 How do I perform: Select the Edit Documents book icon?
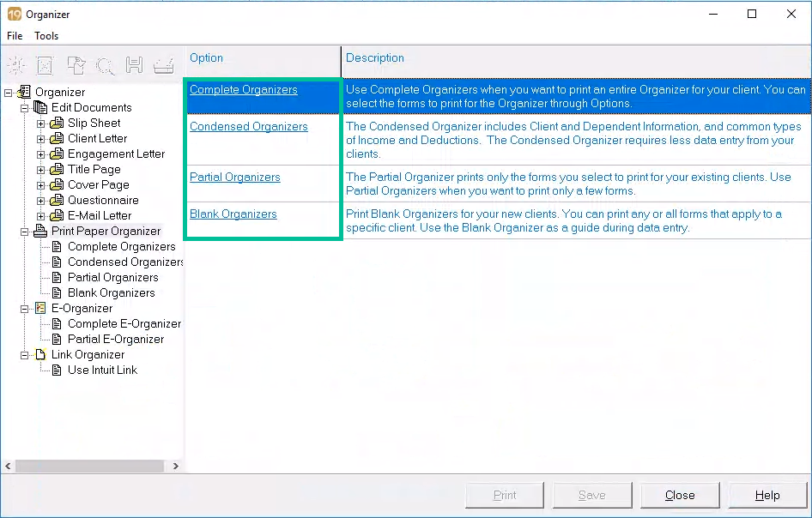pos(40,108)
